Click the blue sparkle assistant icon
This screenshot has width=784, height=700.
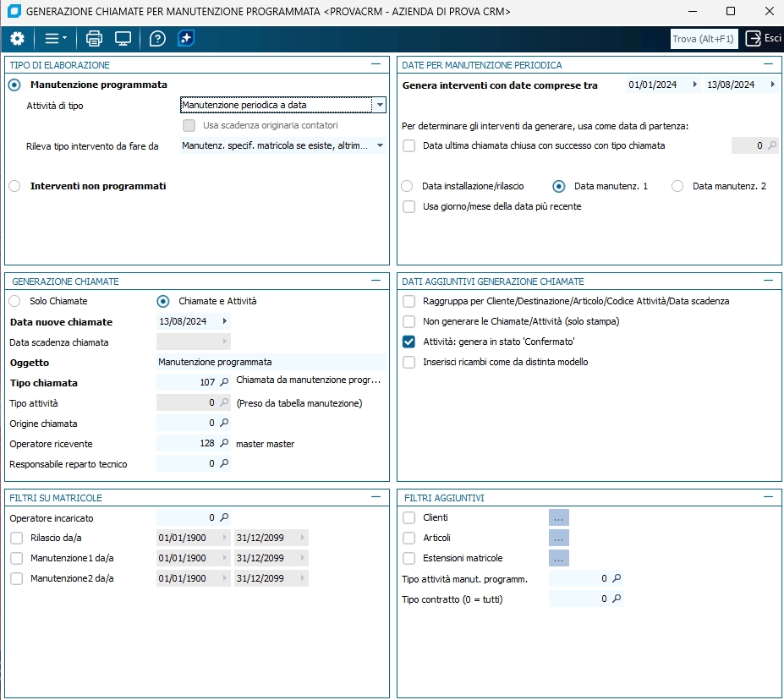tap(186, 39)
